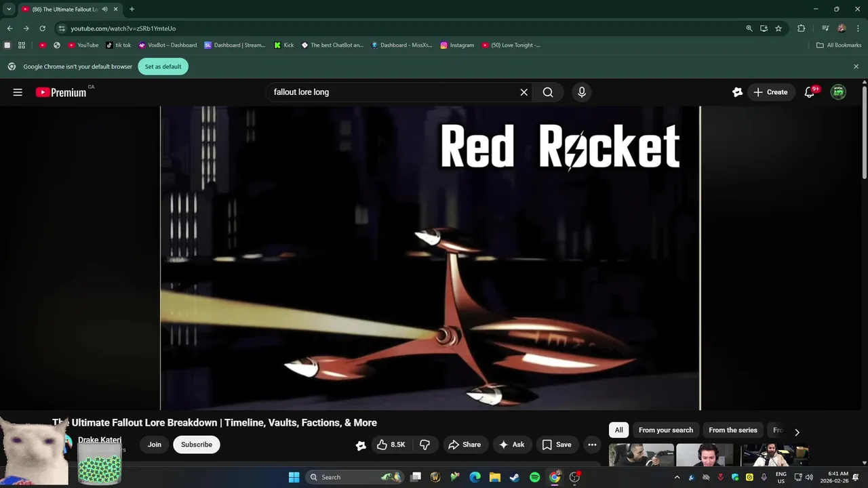The height and width of the screenshot is (488, 868).
Task: Open notifications bell
Action: pos(809,92)
